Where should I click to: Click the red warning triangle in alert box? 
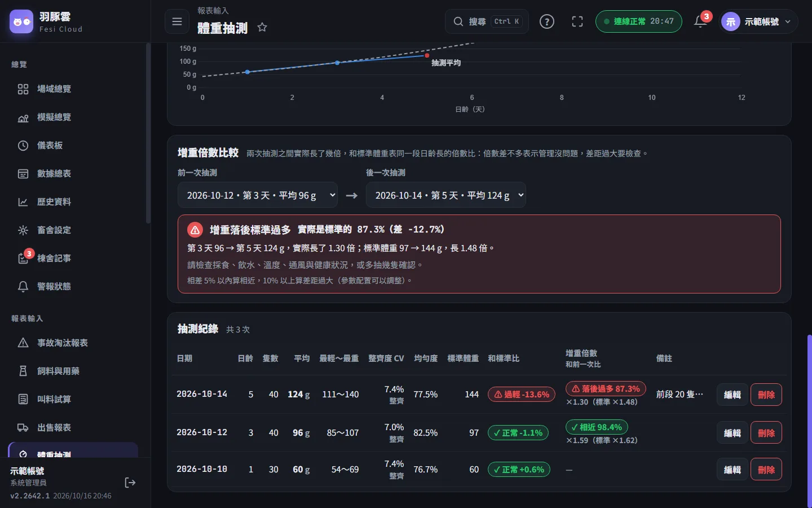pyautogui.click(x=195, y=230)
